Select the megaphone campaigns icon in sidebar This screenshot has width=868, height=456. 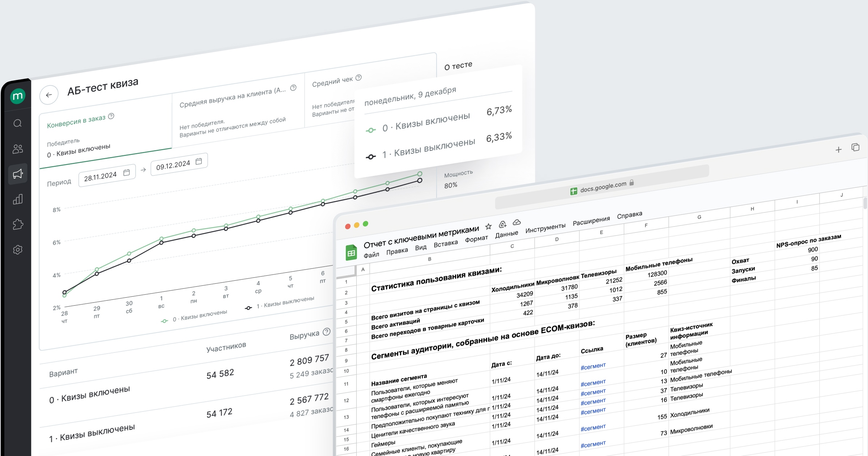pyautogui.click(x=18, y=174)
